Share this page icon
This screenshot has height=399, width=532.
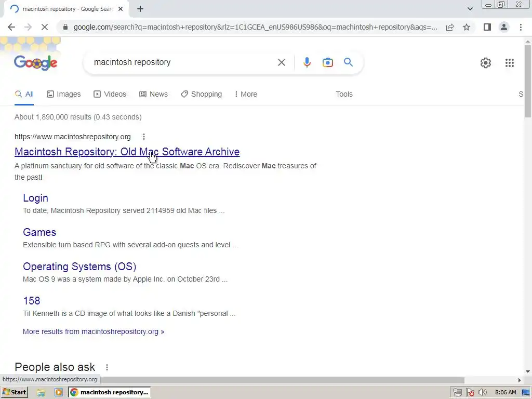(x=450, y=27)
